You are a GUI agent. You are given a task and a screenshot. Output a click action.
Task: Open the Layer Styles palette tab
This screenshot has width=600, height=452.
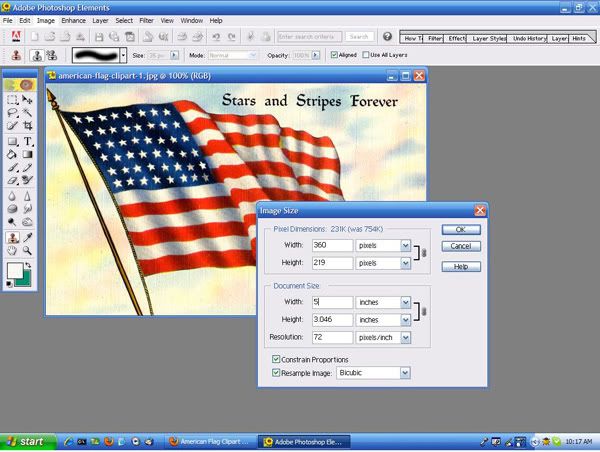[488, 38]
